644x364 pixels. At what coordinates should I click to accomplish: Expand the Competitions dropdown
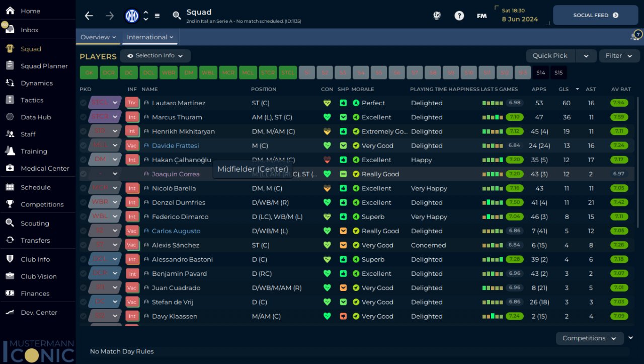point(589,338)
